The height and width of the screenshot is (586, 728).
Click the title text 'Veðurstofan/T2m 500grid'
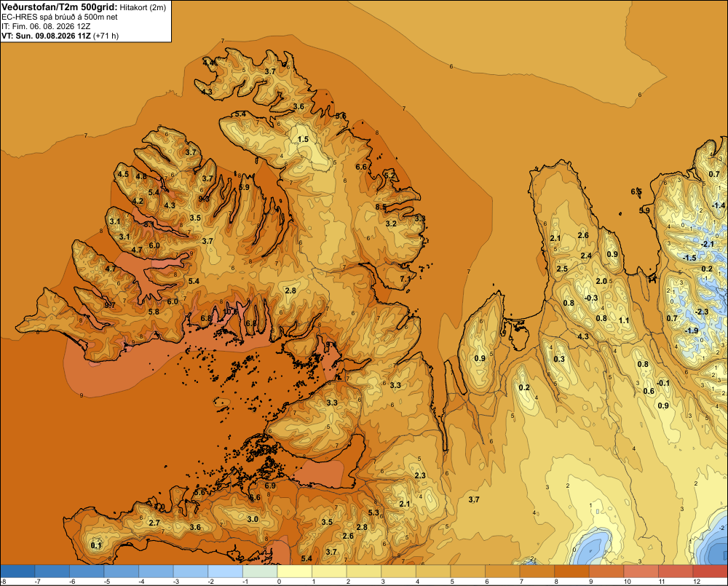coord(60,7)
